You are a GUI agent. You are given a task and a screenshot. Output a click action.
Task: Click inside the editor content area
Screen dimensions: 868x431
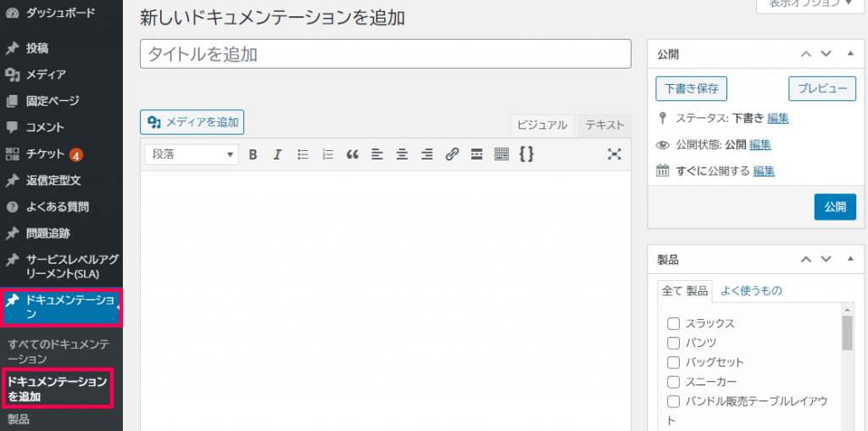[386, 299]
